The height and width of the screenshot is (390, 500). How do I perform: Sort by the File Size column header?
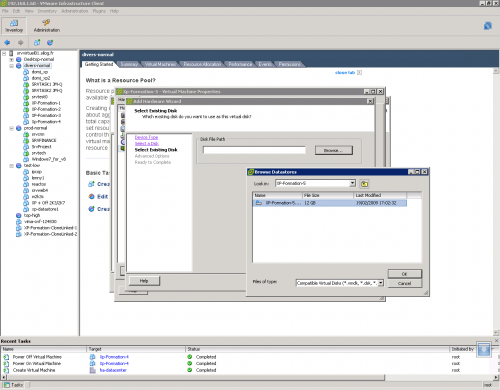tap(328, 195)
